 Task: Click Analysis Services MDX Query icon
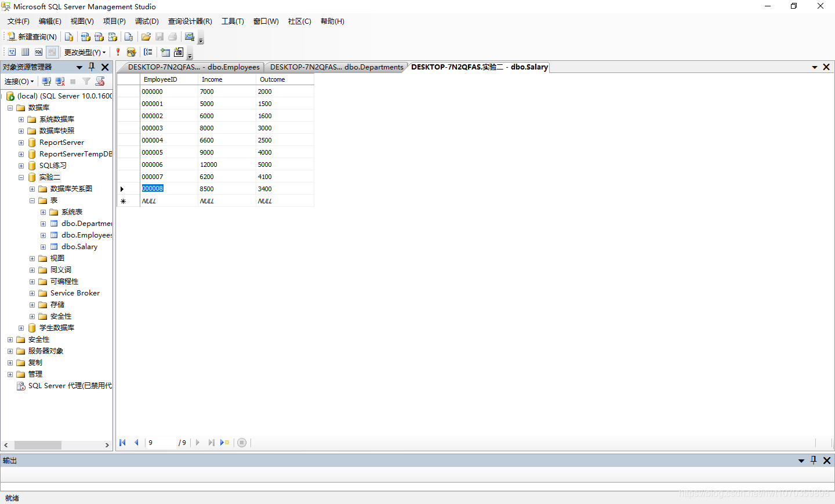click(86, 36)
